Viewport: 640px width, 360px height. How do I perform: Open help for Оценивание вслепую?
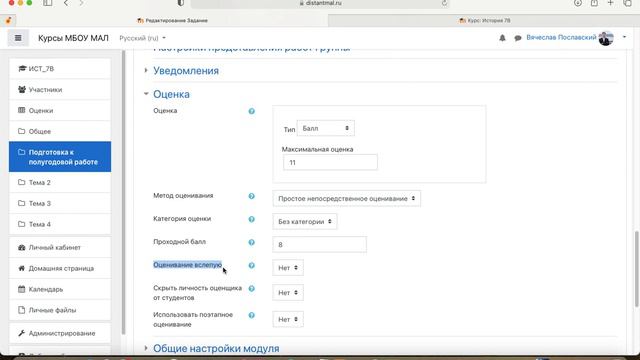coord(251,265)
